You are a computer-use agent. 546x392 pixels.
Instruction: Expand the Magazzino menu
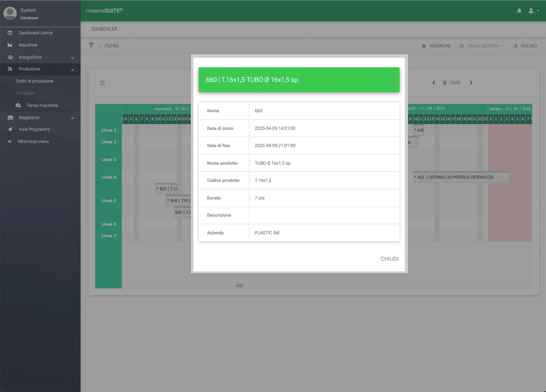coord(40,118)
